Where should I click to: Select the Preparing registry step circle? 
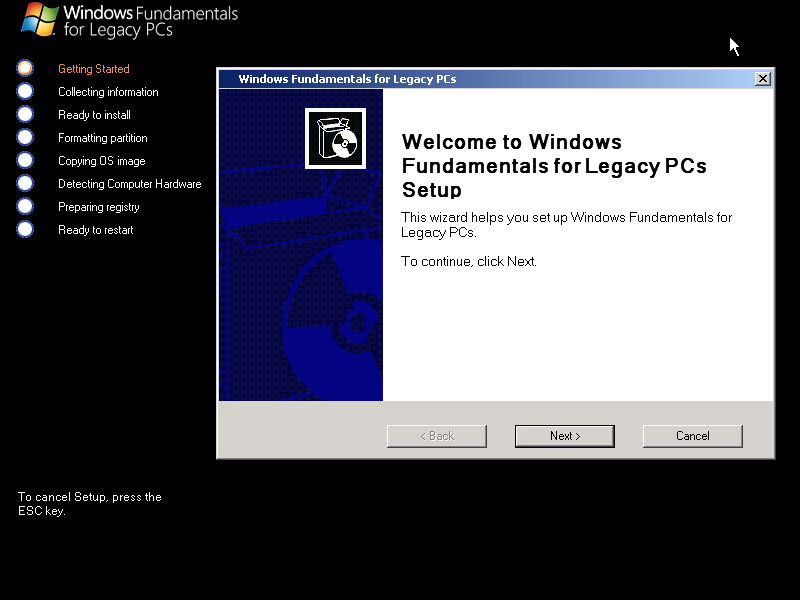click(25, 206)
